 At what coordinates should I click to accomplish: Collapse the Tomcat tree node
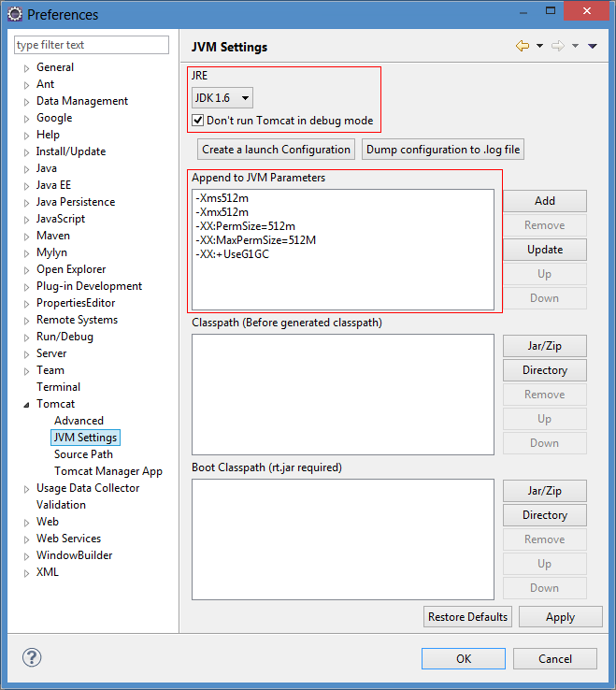click(x=26, y=405)
